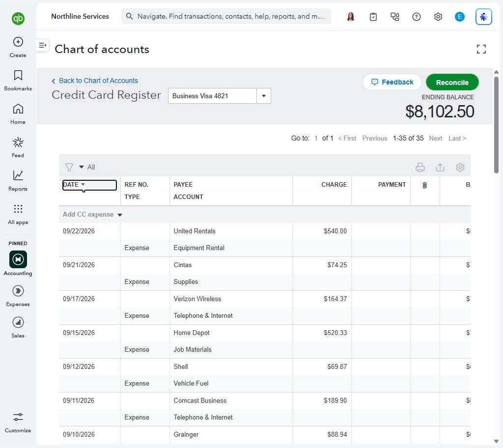503x448 pixels.
Task: Jump to Last page link
Action: pos(457,139)
